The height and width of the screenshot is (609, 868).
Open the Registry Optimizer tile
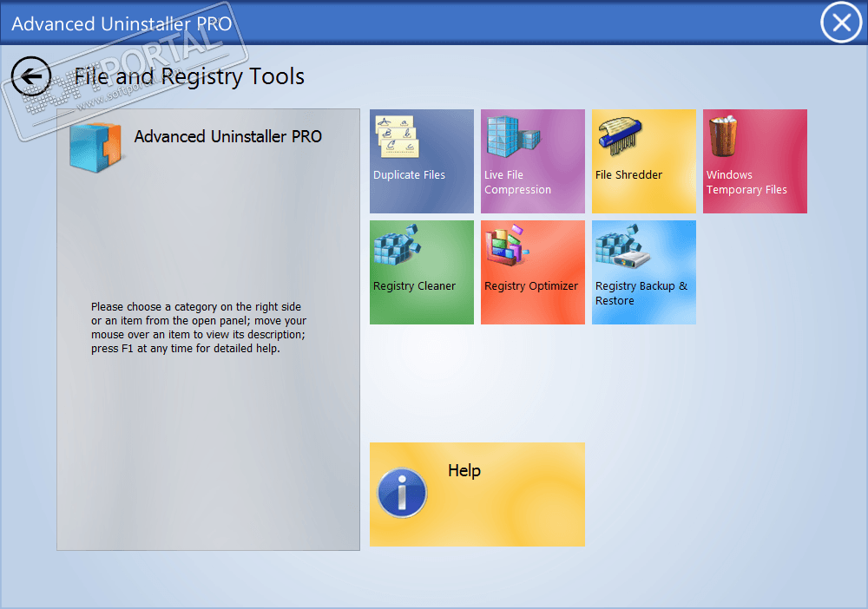click(x=533, y=272)
